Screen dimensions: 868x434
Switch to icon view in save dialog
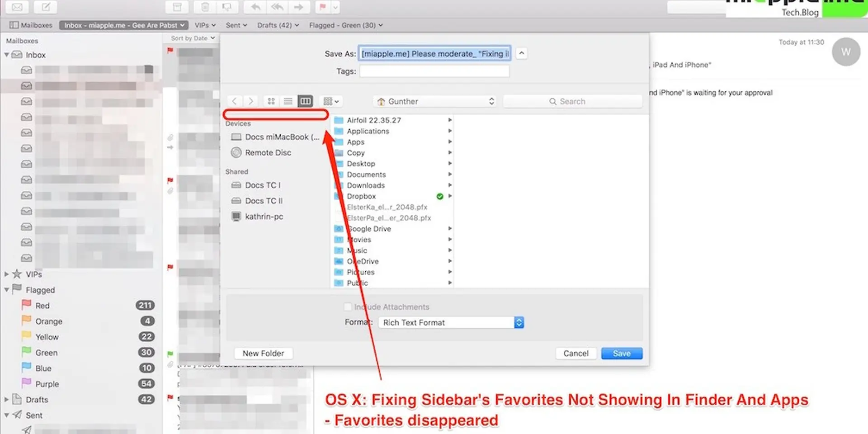[271, 101]
